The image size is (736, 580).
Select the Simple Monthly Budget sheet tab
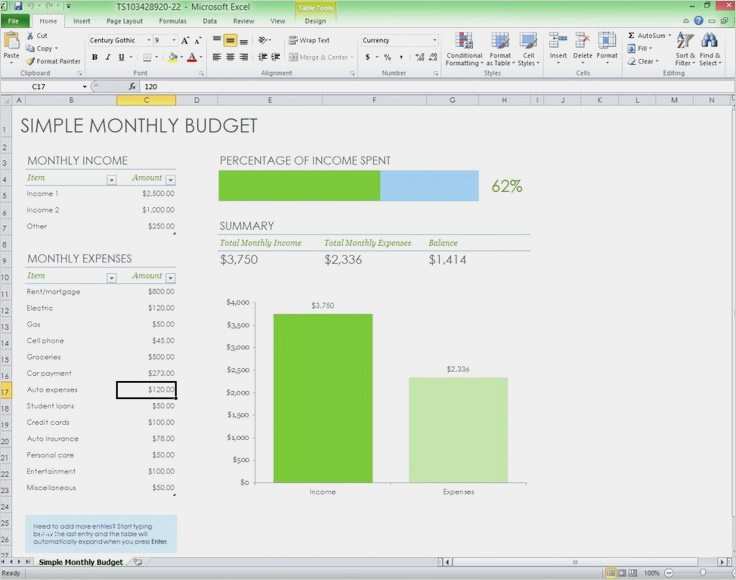(x=80, y=562)
